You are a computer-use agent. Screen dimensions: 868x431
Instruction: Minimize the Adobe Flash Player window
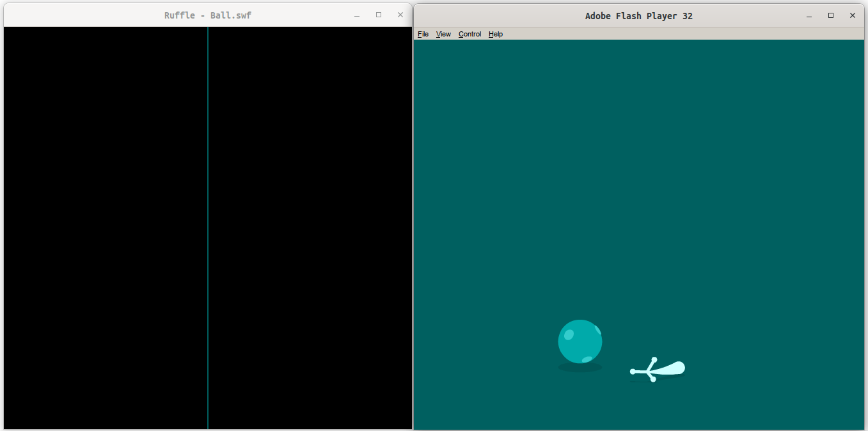pyautogui.click(x=809, y=15)
